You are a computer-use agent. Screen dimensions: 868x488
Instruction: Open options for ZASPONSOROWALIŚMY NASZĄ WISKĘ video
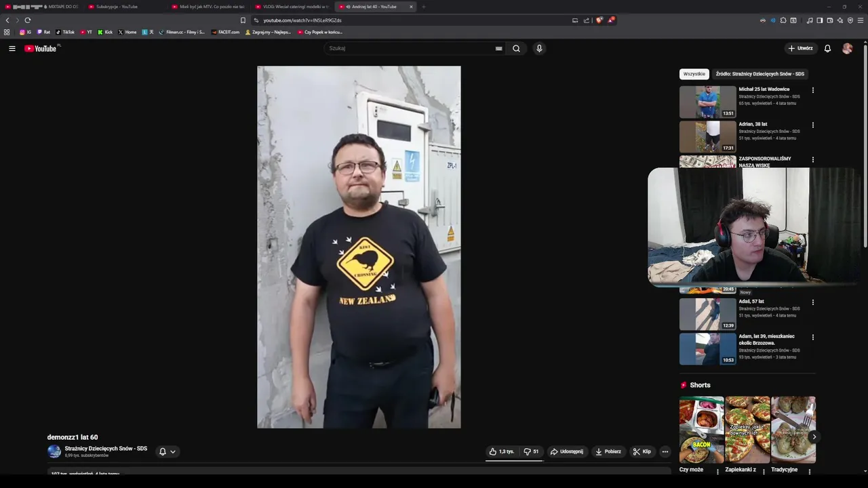(812, 160)
